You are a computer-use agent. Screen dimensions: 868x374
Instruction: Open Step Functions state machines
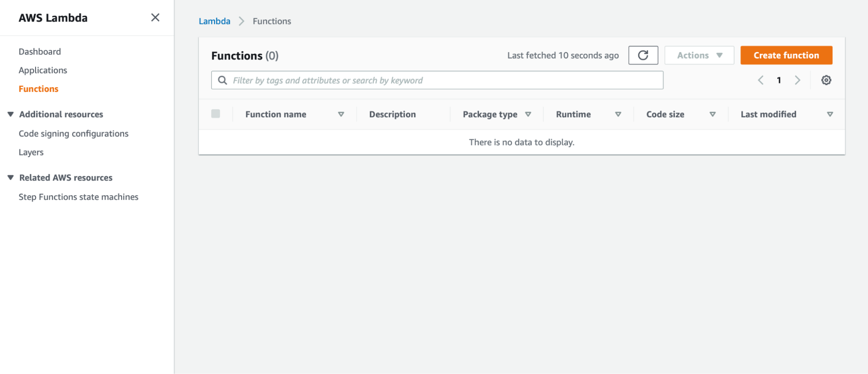tap(78, 197)
